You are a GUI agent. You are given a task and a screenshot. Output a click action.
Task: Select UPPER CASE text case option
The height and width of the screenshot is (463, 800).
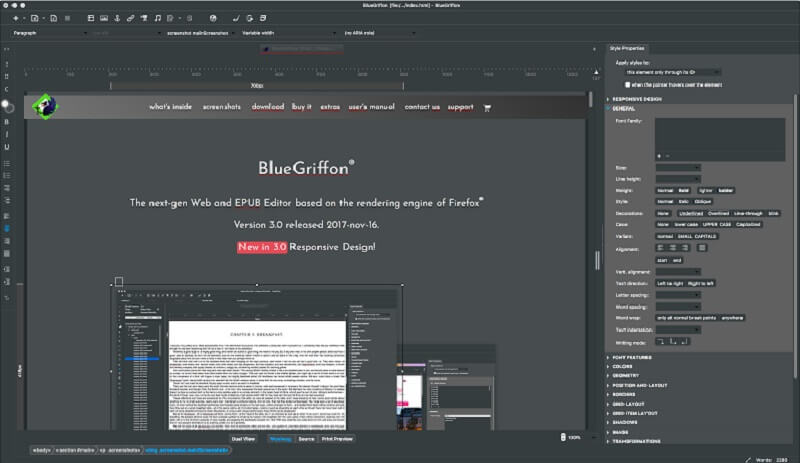(x=717, y=225)
